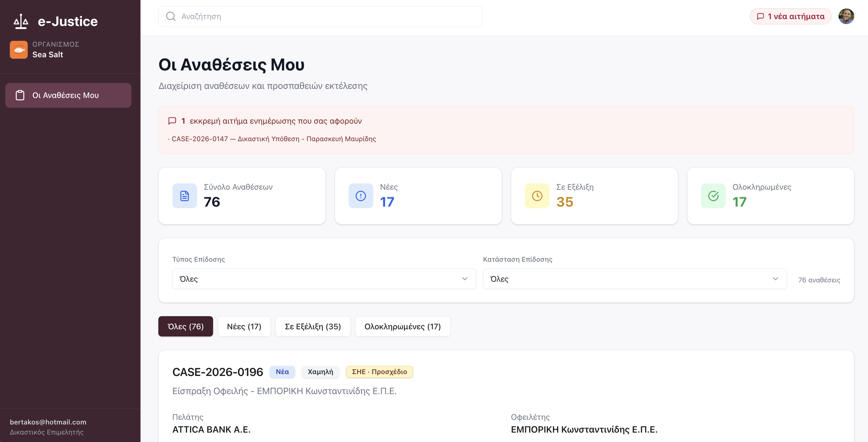Select the Όλες (76) tab

point(186,326)
